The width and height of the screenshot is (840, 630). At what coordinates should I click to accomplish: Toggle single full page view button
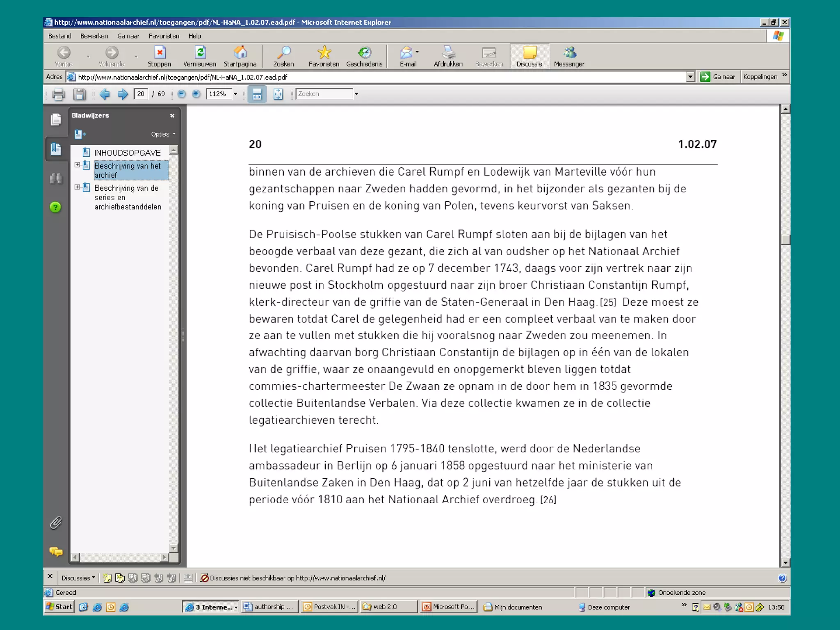click(x=278, y=94)
